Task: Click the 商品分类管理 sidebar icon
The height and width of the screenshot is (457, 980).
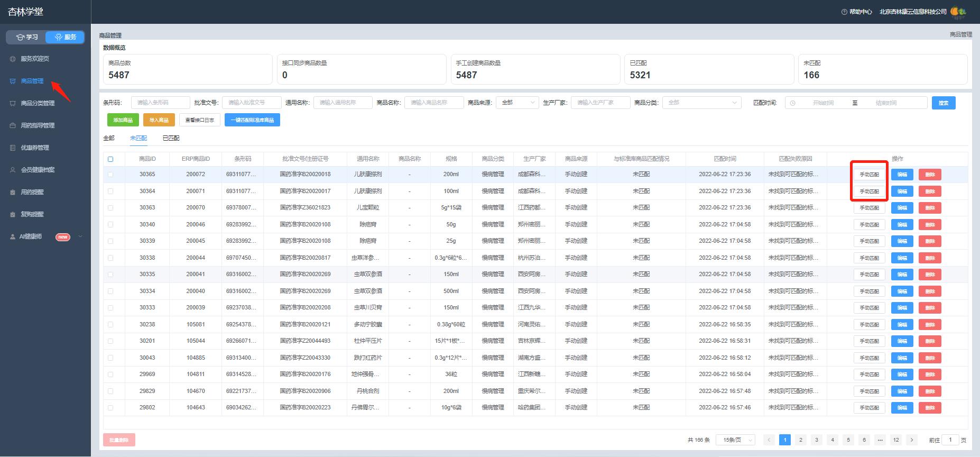Action: tap(13, 103)
